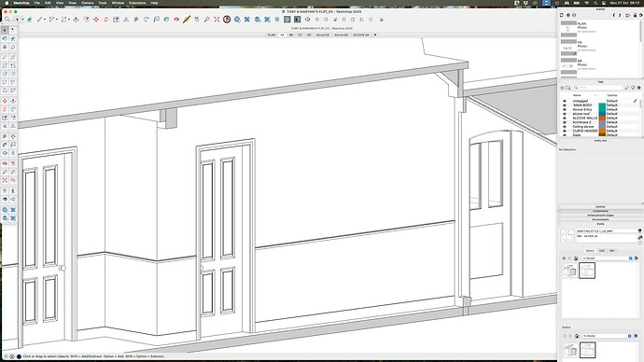Hide the Ceiling alcove tag
The image size is (644, 362).
[x=565, y=126]
